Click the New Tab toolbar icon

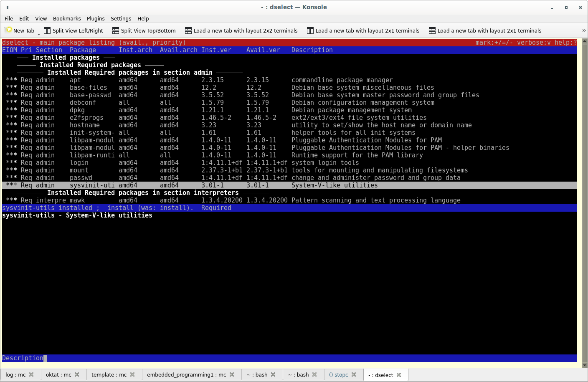tap(8, 30)
